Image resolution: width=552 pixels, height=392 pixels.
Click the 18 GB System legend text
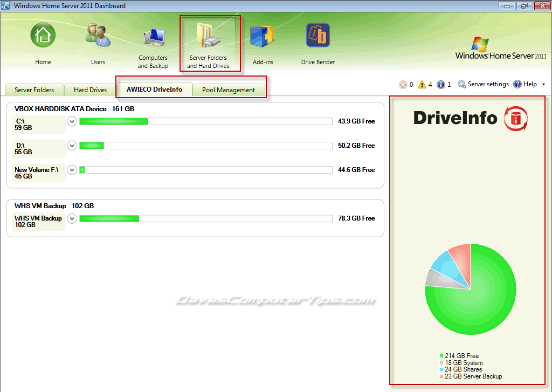click(x=464, y=363)
